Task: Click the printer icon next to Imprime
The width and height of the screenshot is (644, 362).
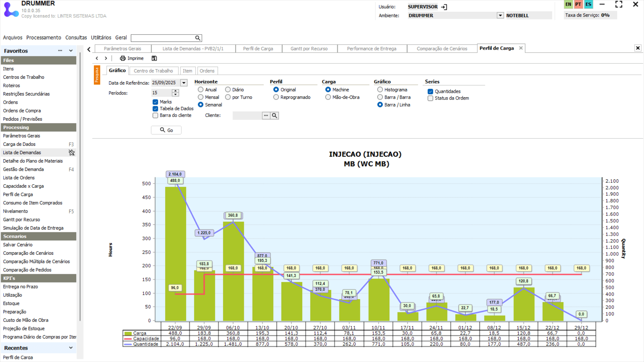Action: [123, 58]
